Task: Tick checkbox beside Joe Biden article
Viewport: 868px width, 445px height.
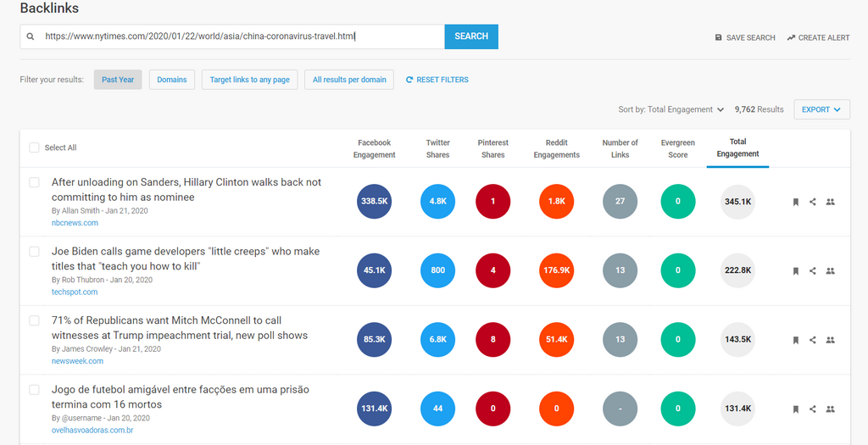Action: pos(35,252)
